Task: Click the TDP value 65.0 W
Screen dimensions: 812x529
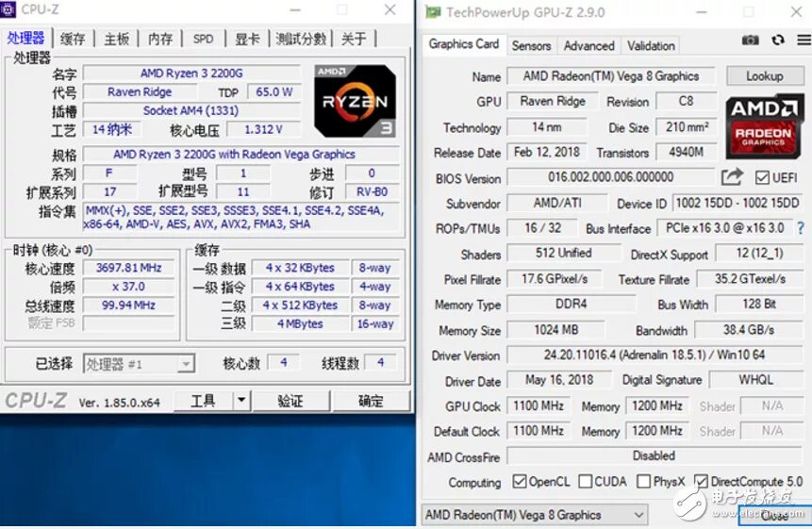Action: click(x=273, y=91)
